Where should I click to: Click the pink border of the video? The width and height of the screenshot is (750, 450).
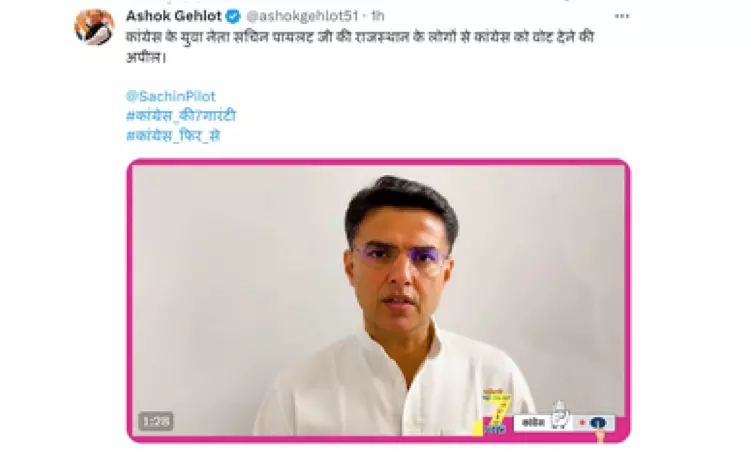378,162
